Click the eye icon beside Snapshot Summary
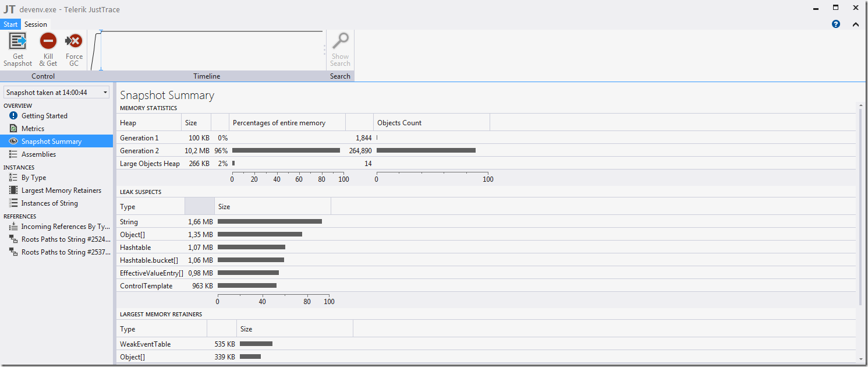Image resolution: width=868 pixels, height=367 pixels. click(13, 142)
